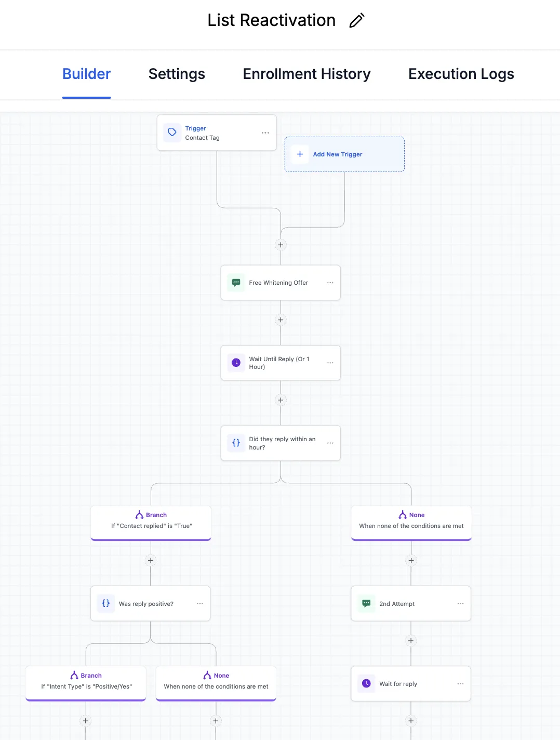This screenshot has width=560, height=740.
Task: Click the curly-braces icon on 'Did they reply within an hour?'
Action: pos(236,443)
